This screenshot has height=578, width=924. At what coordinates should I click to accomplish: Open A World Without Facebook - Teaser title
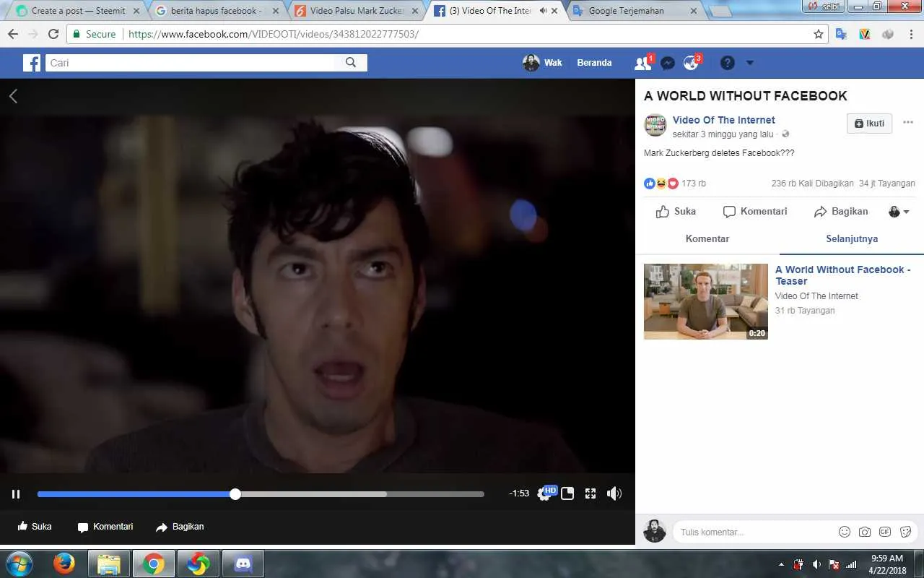tap(843, 275)
